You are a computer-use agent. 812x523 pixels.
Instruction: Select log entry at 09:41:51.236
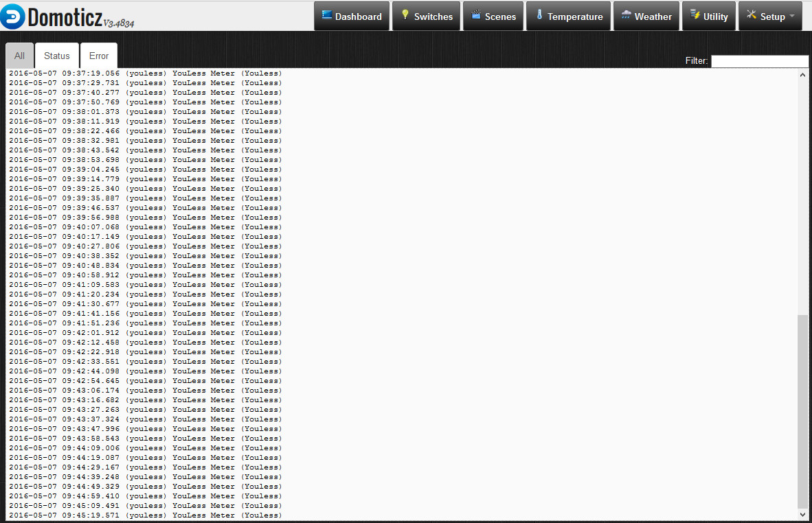[x=146, y=323]
